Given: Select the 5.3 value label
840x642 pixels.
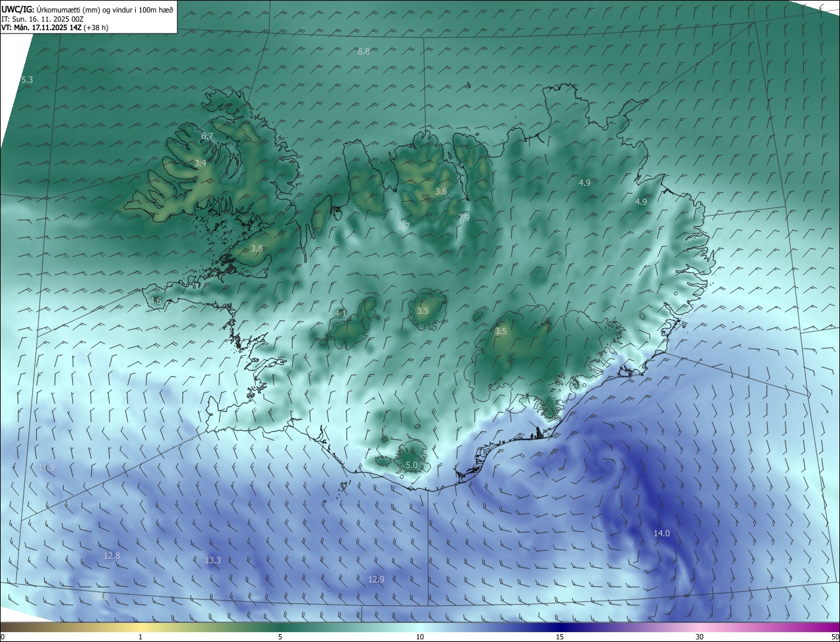Looking at the screenshot, I should pos(26,79).
